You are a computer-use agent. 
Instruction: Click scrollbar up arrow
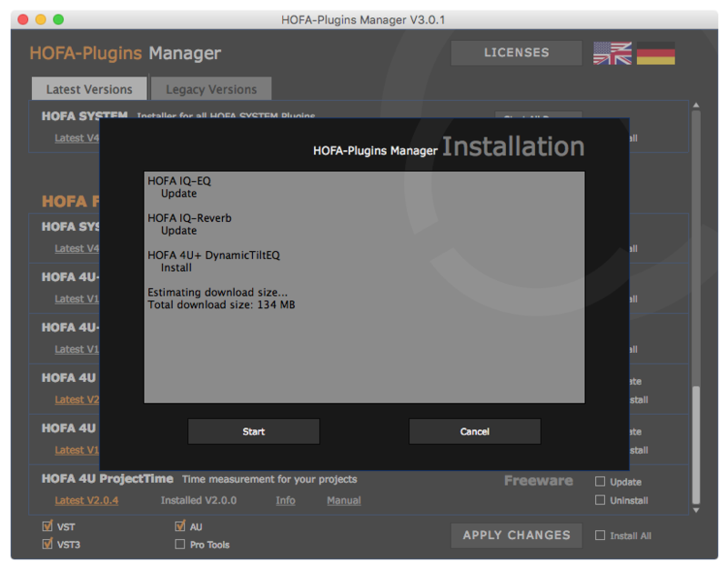696,105
